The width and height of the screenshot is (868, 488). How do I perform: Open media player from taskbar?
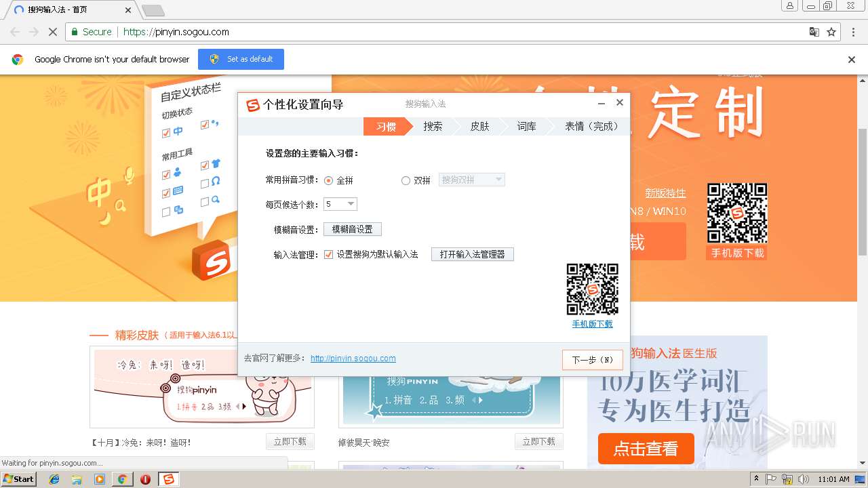click(100, 479)
